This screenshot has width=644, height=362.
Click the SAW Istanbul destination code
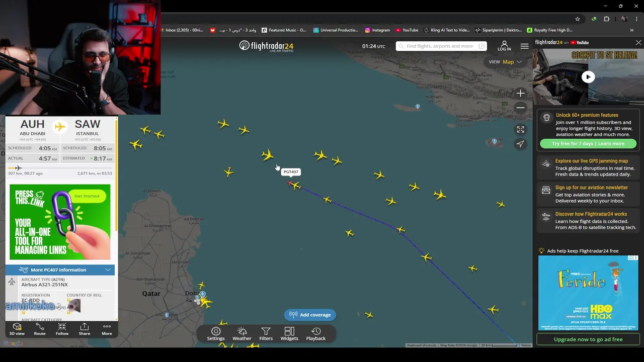click(88, 124)
